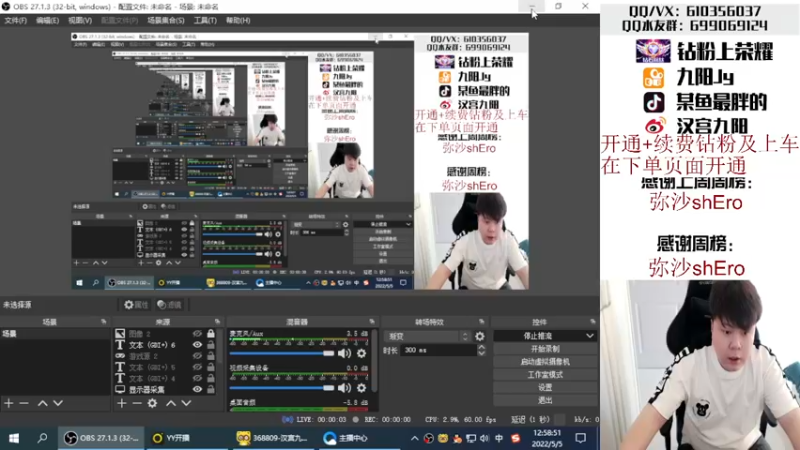
Task: Toggle visibility of 游戏源 2 source
Action: click(197, 356)
